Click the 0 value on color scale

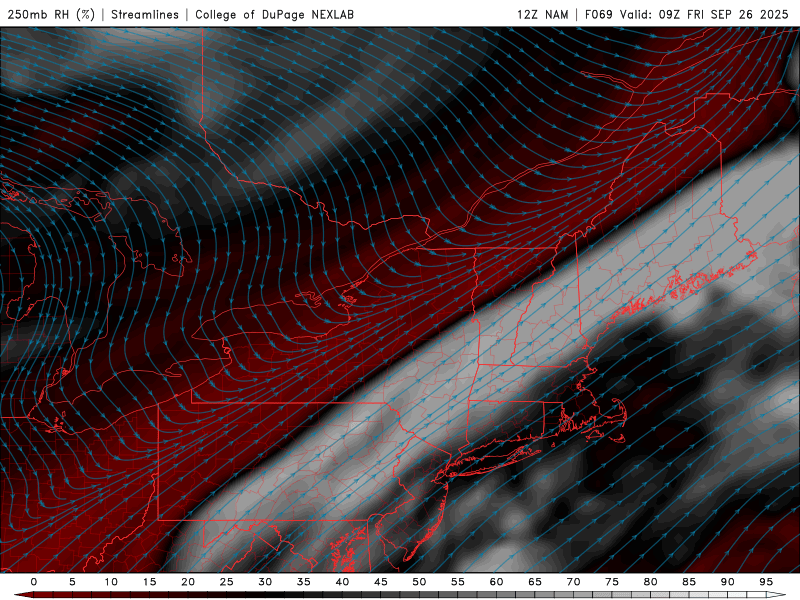pos(34,582)
